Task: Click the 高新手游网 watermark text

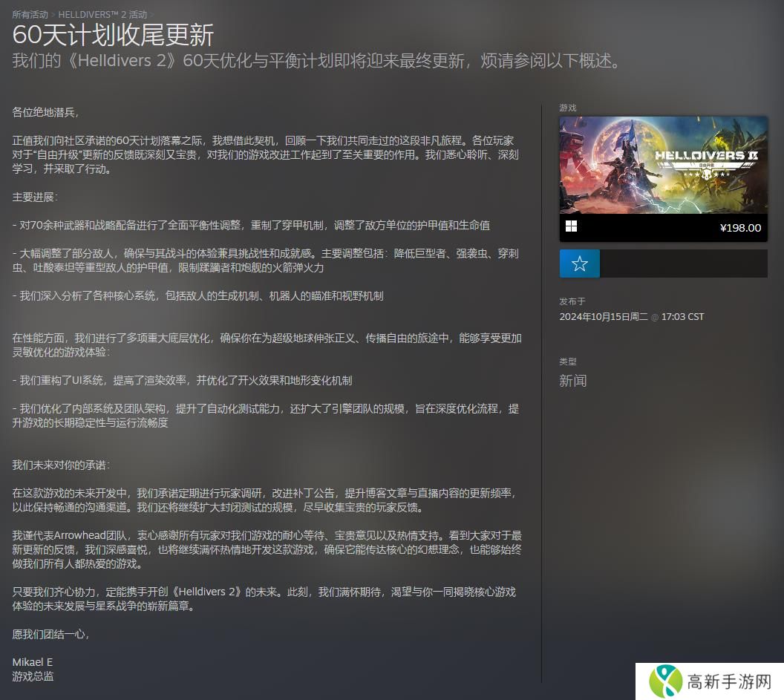Action: pos(731,682)
